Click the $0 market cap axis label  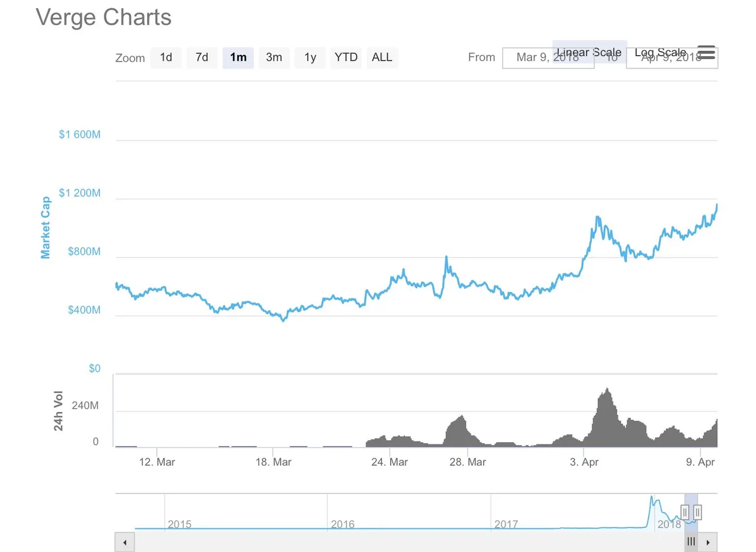(94, 369)
